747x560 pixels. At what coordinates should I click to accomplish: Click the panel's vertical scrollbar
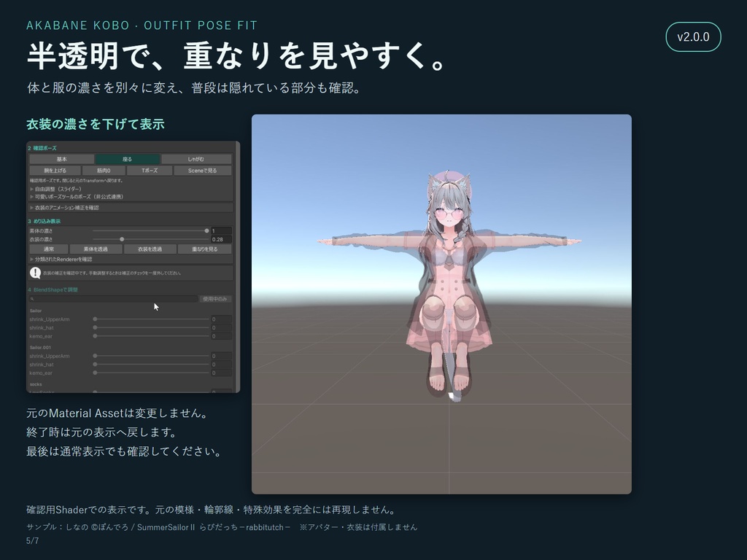pyautogui.click(x=238, y=267)
